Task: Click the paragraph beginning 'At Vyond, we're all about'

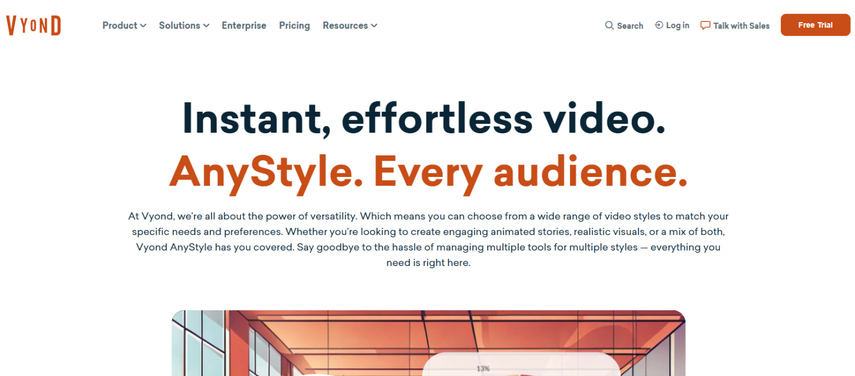Action: pos(428,239)
